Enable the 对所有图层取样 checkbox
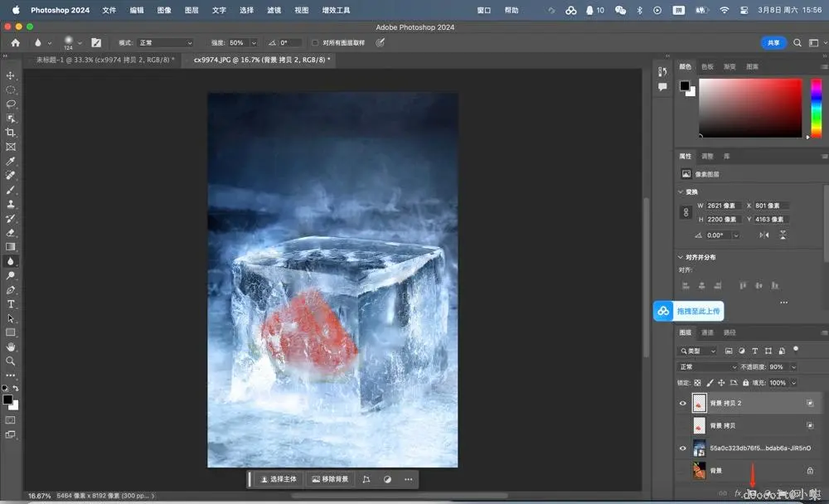 point(315,42)
